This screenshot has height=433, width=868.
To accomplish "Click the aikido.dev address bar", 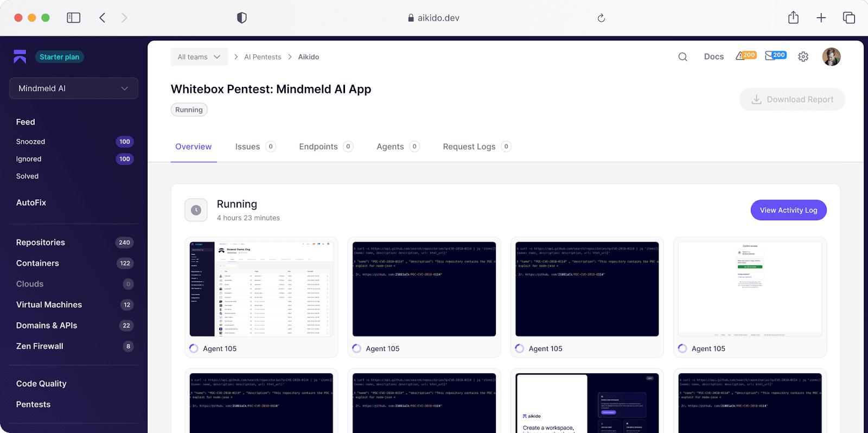I will (433, 18).
